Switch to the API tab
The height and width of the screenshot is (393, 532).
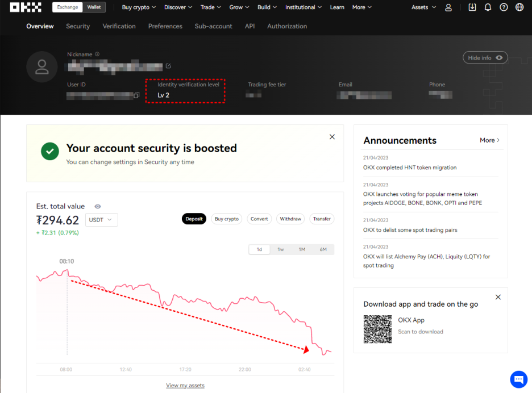tap(250, 26)
